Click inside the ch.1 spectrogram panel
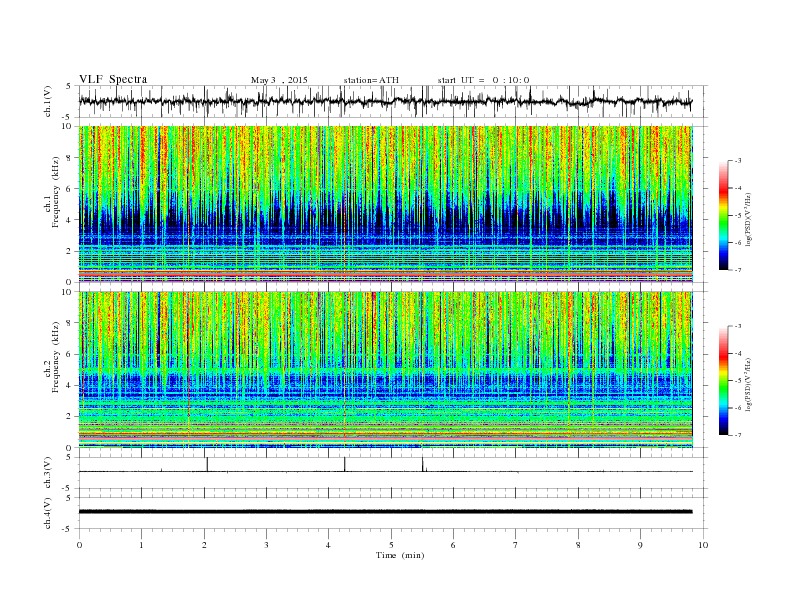Screen dimensions: 792x612 pyautogui.click(x=385, y=204)
